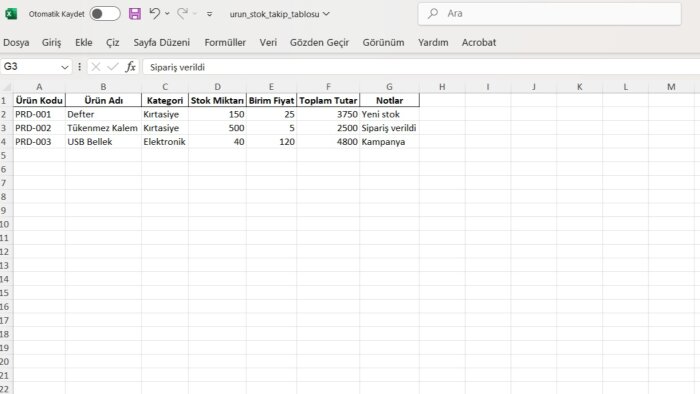Image resolution: width=700 pixels, height=394 pixels.
Task: Click the Undo arrow icon
Action: [154, 13]
